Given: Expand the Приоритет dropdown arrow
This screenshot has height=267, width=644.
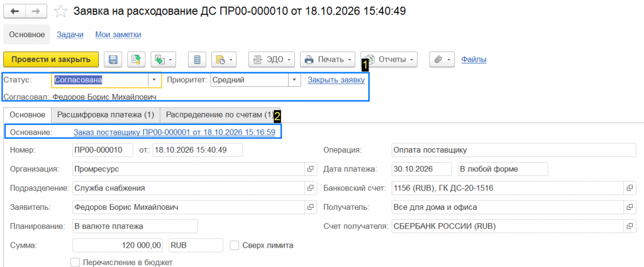Looking at the screenshot, I should point(294,80).
